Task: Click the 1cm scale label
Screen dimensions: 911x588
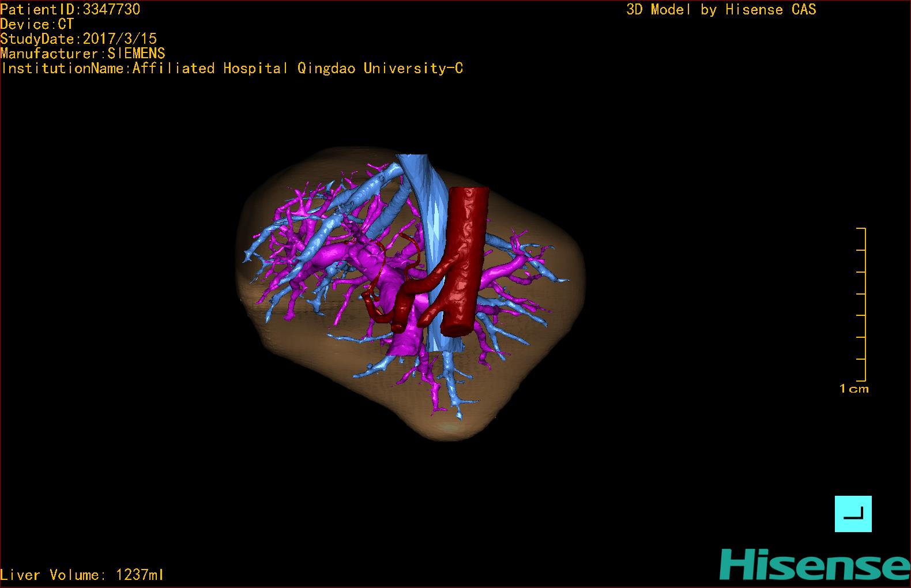Action: (854, 389)
